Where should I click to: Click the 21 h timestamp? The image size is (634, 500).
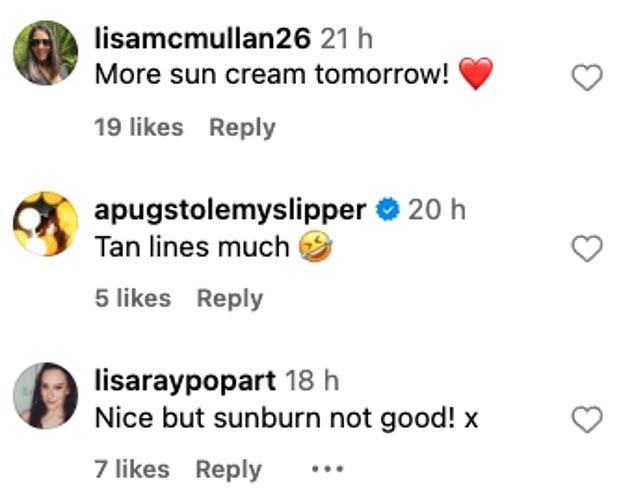(347, 39)
